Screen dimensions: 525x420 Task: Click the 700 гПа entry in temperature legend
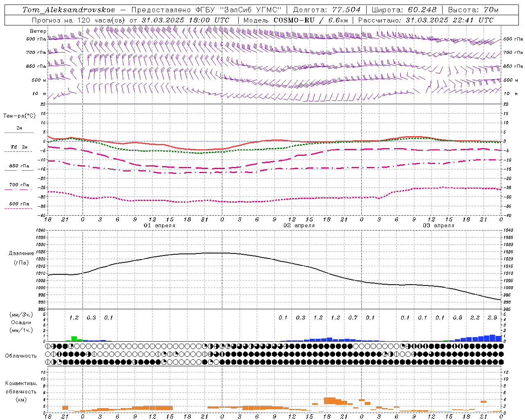pyautogui.click(x=19, y=185)
